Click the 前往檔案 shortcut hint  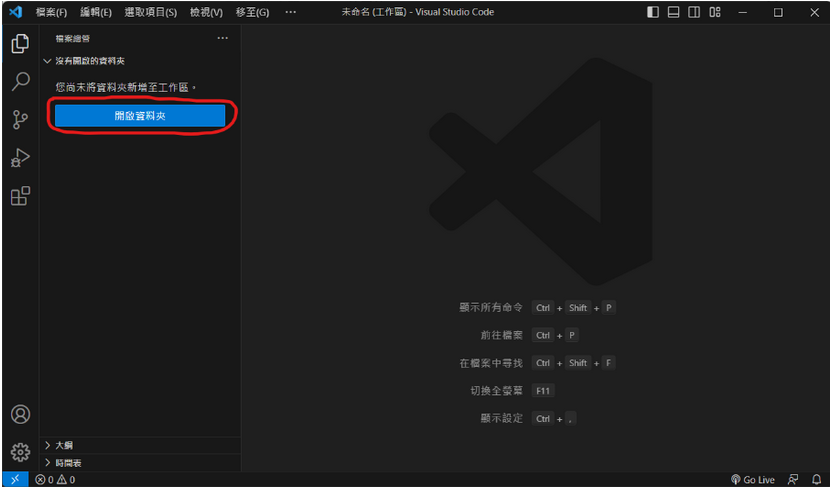pos(501,336)
